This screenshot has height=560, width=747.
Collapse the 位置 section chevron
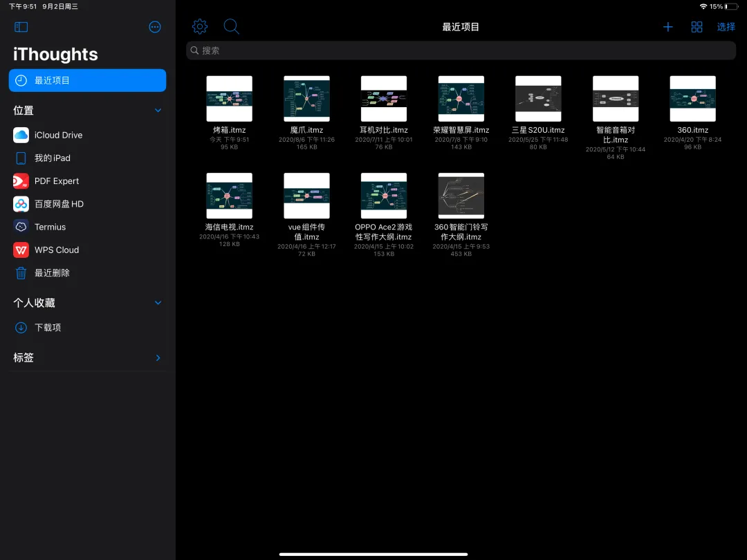click(x=158, y=111)
